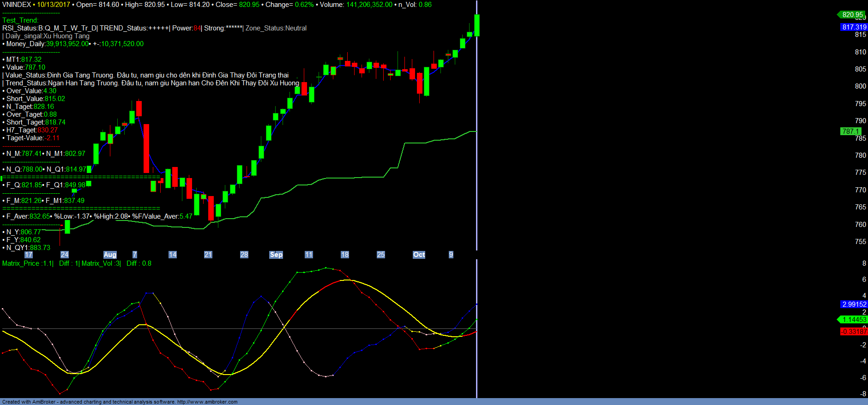Click the Oct month marker on date axis
The image size is (868, 405).
pyautogui.click(x=419, y=255)
